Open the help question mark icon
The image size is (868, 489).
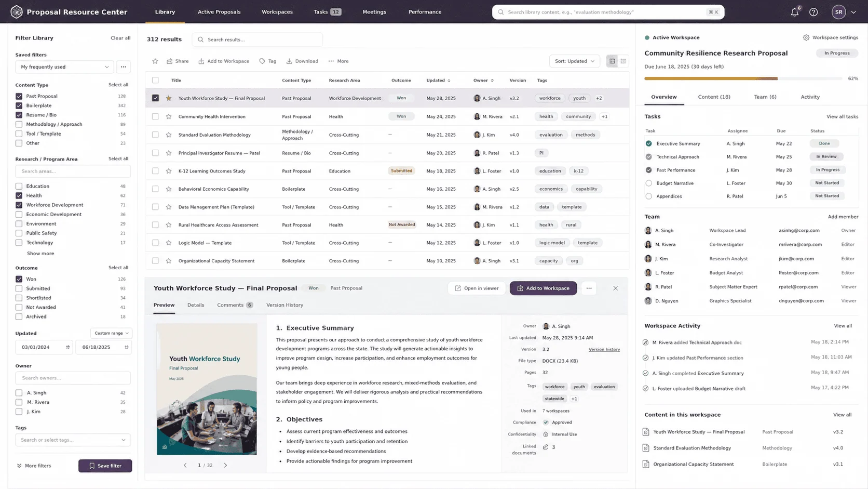click(x=813, y=12)
